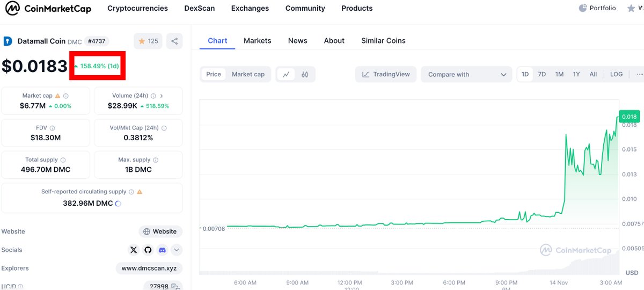Open the chart more options ellipsis
This screenshot has width=644, height=290.
coord(639,75)
